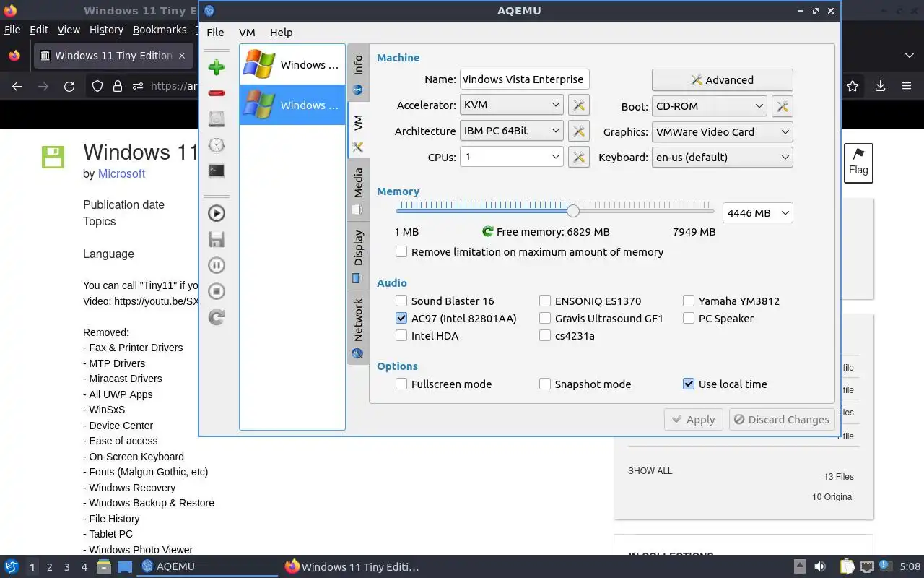This screenshot has height=578, width=924.
Task: Open Firefox History menu
Action: (x=106, y=30)
